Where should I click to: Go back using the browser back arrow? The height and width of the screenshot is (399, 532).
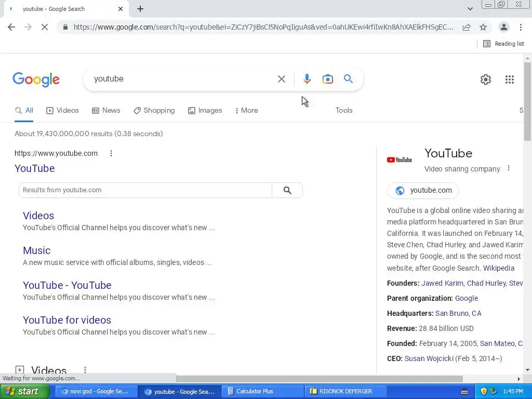(x=11, y=27)
